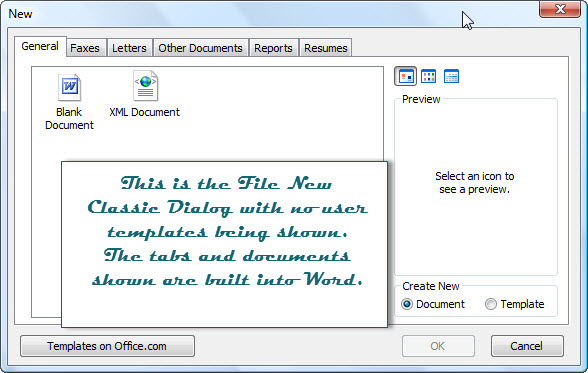Select the XML Document icon
The image size is (588, 373).
point(146,86)
